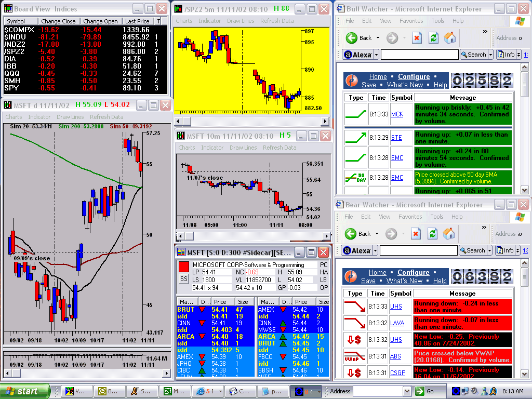Click running-down icon in UHS 8:13:33 row

(x=354, y=307)
